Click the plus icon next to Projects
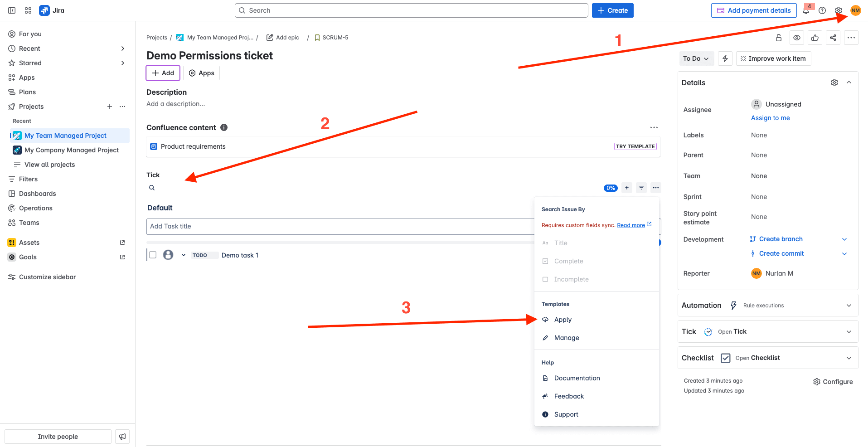 tap(110, 107)
